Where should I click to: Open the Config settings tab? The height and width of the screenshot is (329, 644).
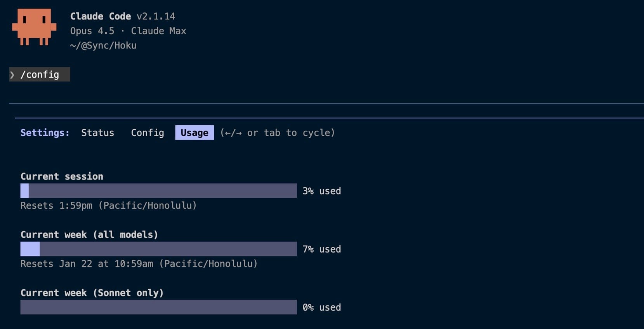148,133
